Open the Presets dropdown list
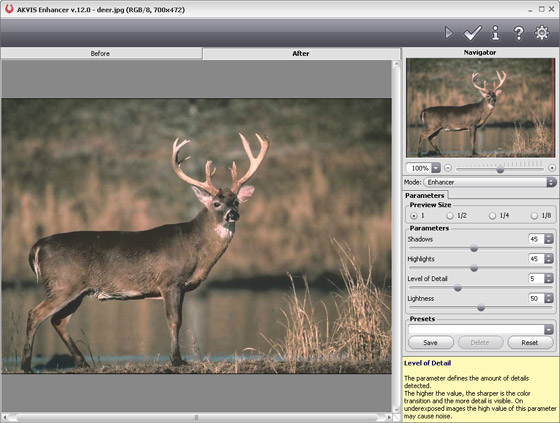Image resolution: width=560 pixels, height=423 pixels. (549, 329)
